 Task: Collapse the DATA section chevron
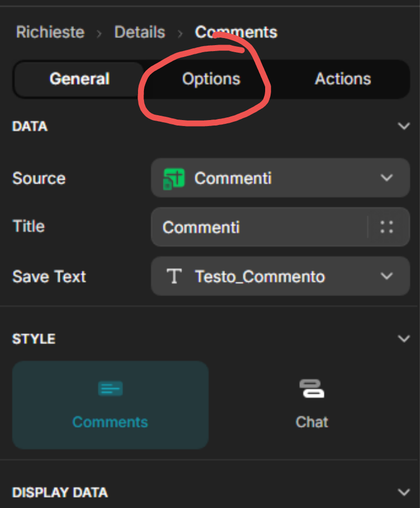coord(404,127)
